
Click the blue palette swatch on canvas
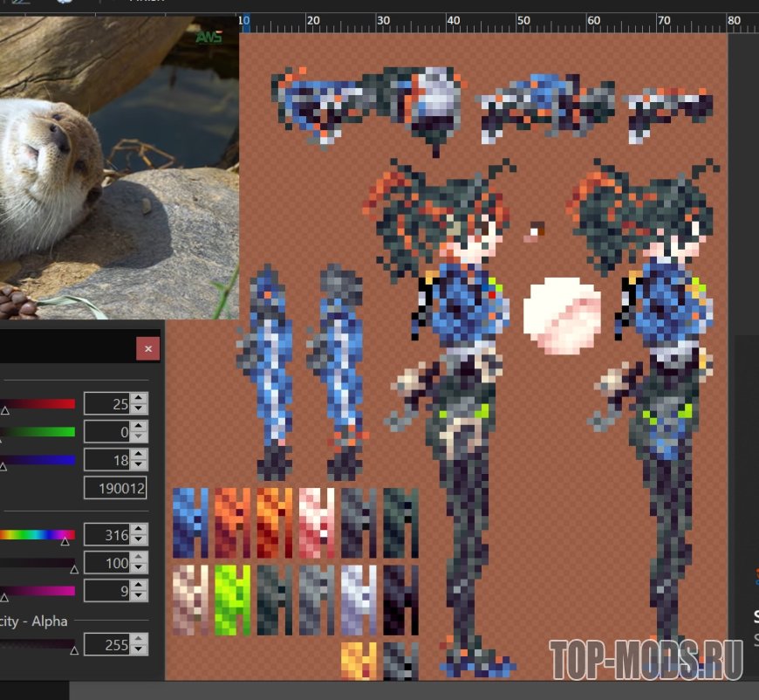click(190, 523)
